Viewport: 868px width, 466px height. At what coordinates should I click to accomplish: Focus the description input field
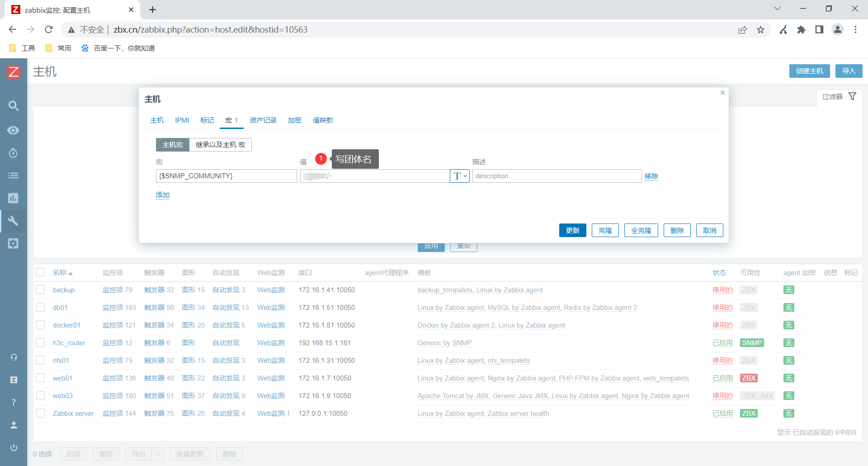coord(557,176)
